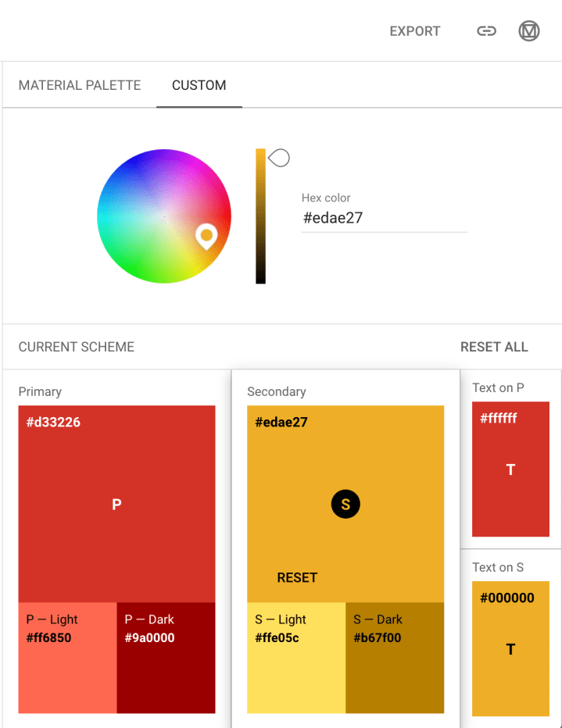Reset the secondary color
This screenshot has height=728, width=562.
[x=297, y=578]
